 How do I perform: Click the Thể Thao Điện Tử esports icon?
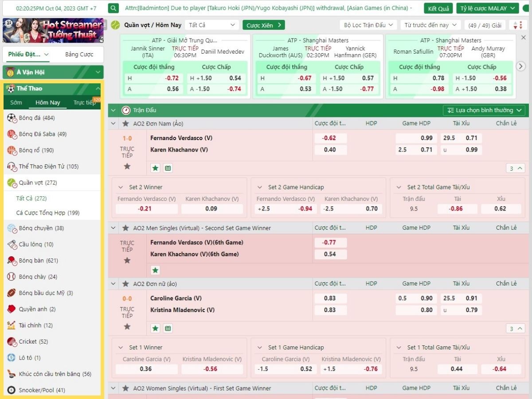click(12, 167)
